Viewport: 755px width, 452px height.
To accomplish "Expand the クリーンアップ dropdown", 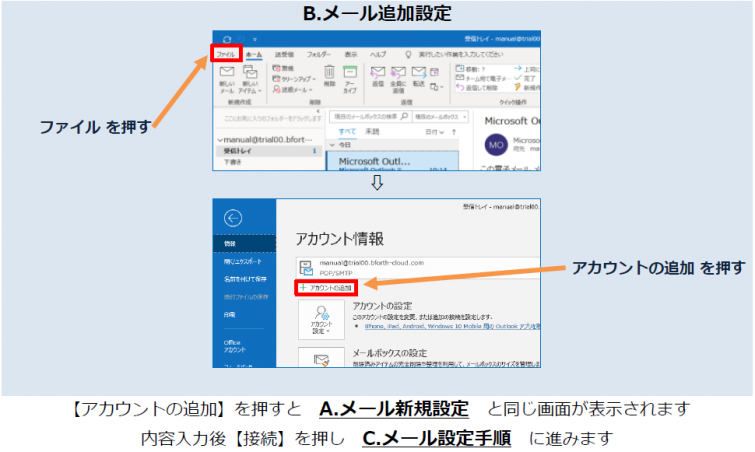I will coord(297,77).
